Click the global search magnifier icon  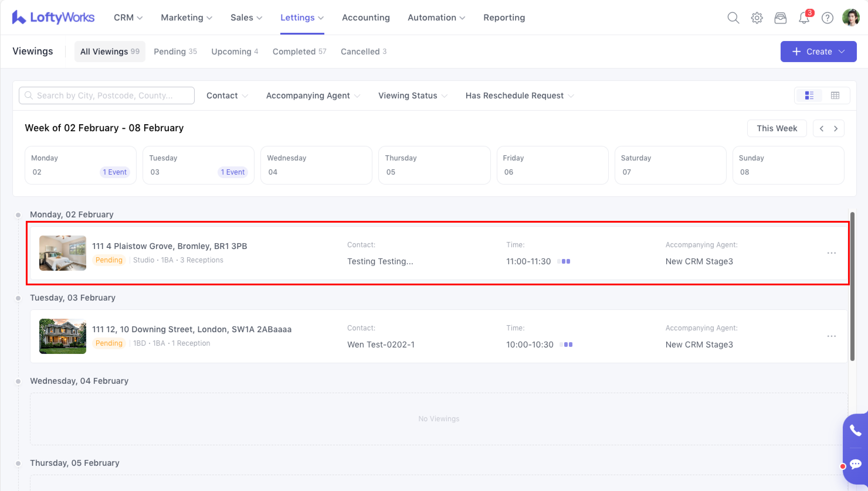[x=733, y=18]
